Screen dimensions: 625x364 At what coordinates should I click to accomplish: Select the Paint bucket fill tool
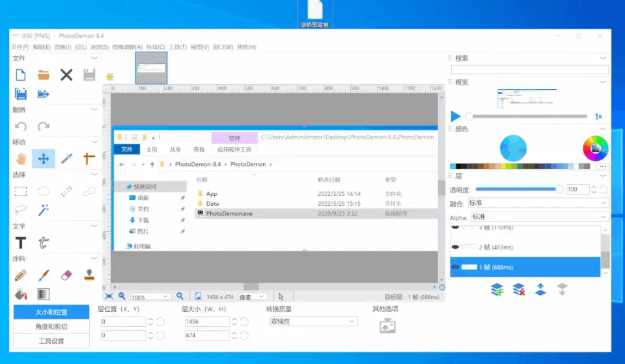click(21, 294)
